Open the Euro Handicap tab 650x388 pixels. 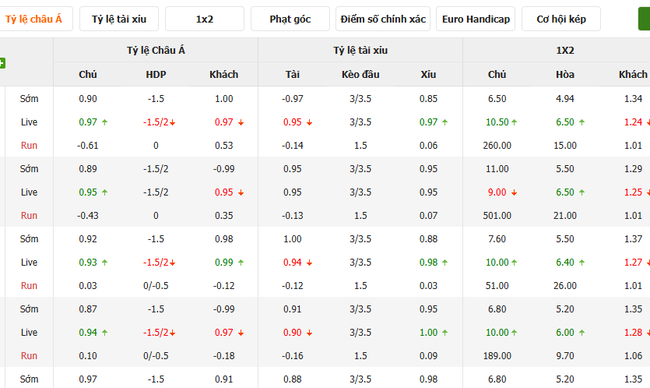click(x=475, y=19)
